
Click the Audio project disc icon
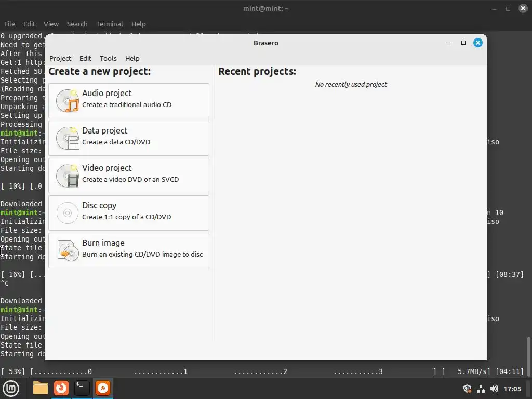[x=68, y=101]
